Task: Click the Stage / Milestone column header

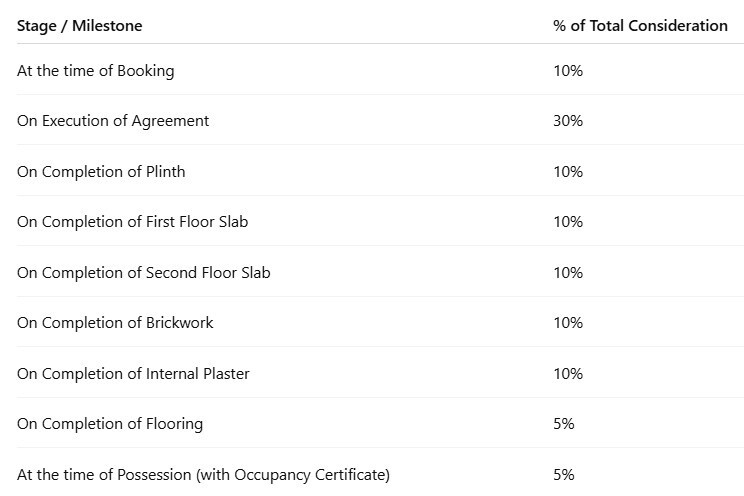Action: [79, 26]
